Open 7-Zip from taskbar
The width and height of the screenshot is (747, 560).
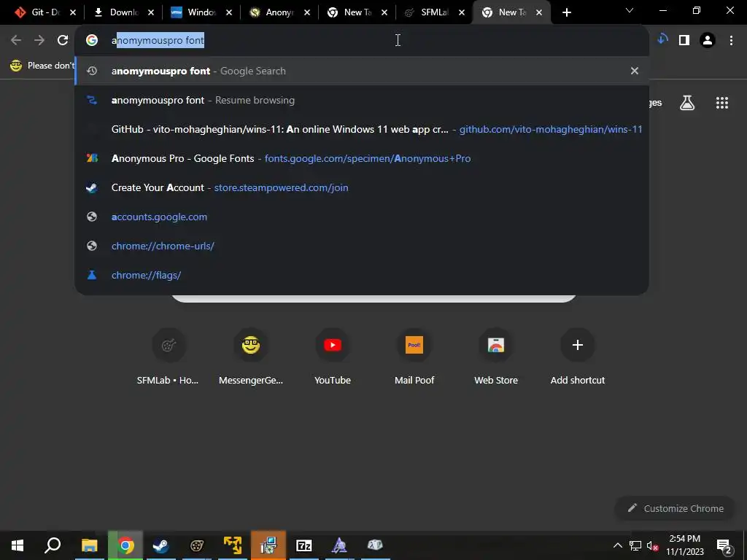click(x=304, y=545)
